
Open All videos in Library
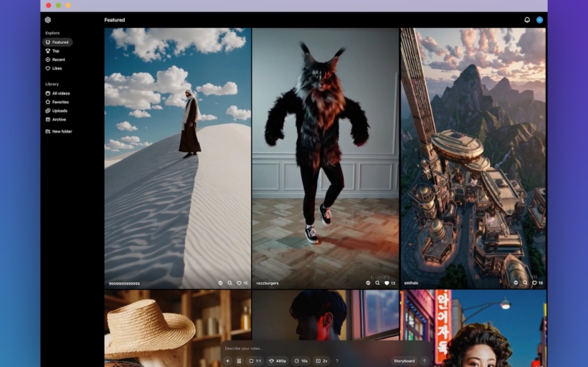coord(60,93)
